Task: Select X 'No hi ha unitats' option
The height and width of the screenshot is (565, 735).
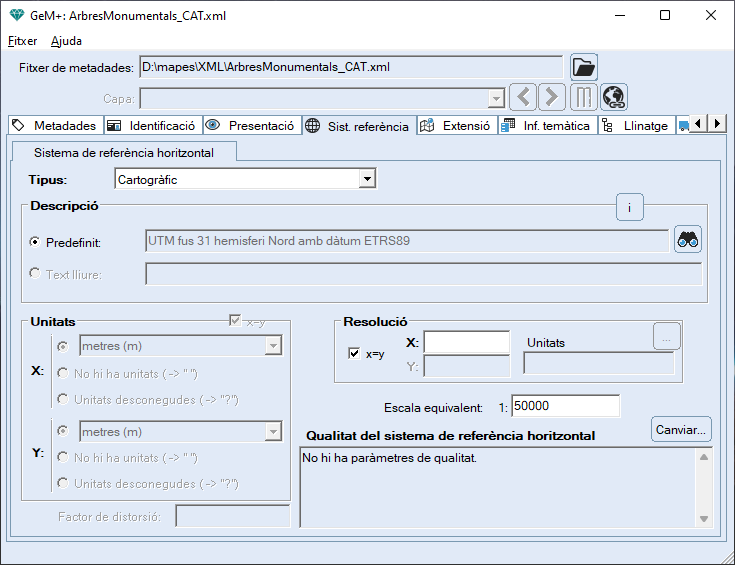Action: [63, 373]
